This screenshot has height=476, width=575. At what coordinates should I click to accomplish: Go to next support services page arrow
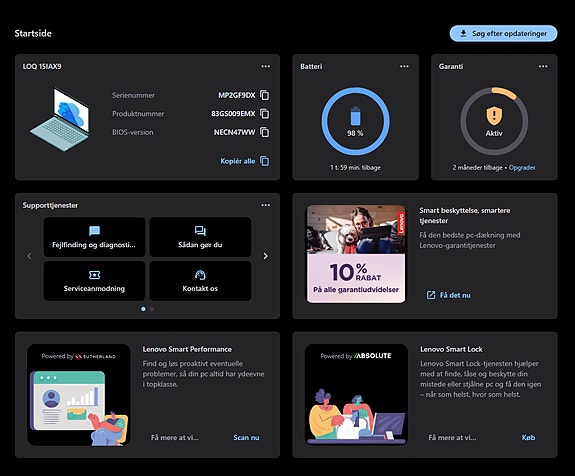point(265,256)
